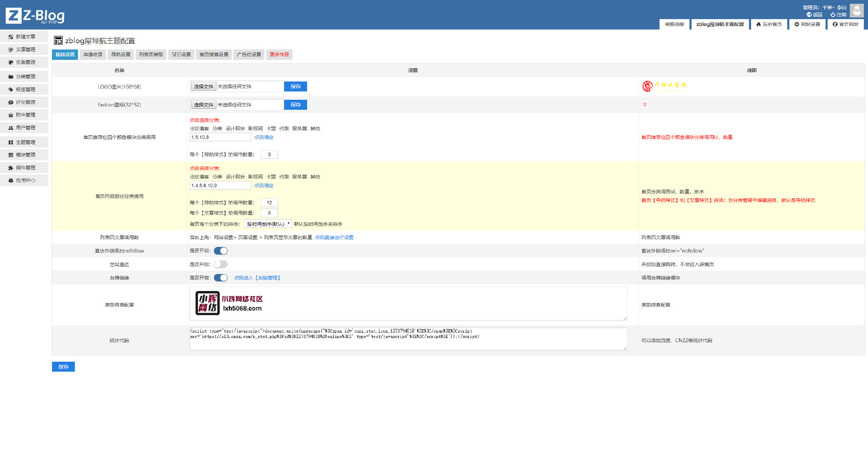Click 点我清空 beside the 1,5,10,8 field
868x449 pixels.
click(264, 137)
